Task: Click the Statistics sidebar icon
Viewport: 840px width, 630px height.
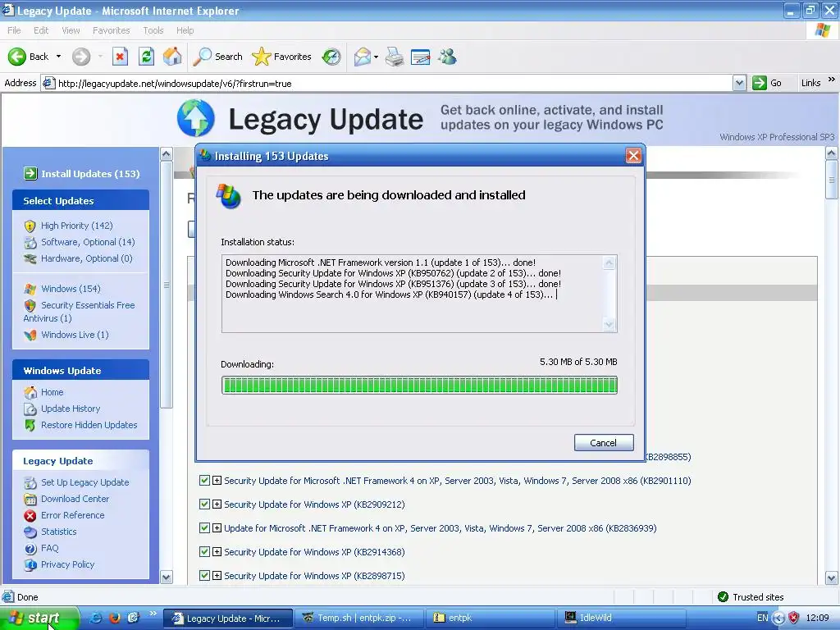Action: (x=30, y=532)
